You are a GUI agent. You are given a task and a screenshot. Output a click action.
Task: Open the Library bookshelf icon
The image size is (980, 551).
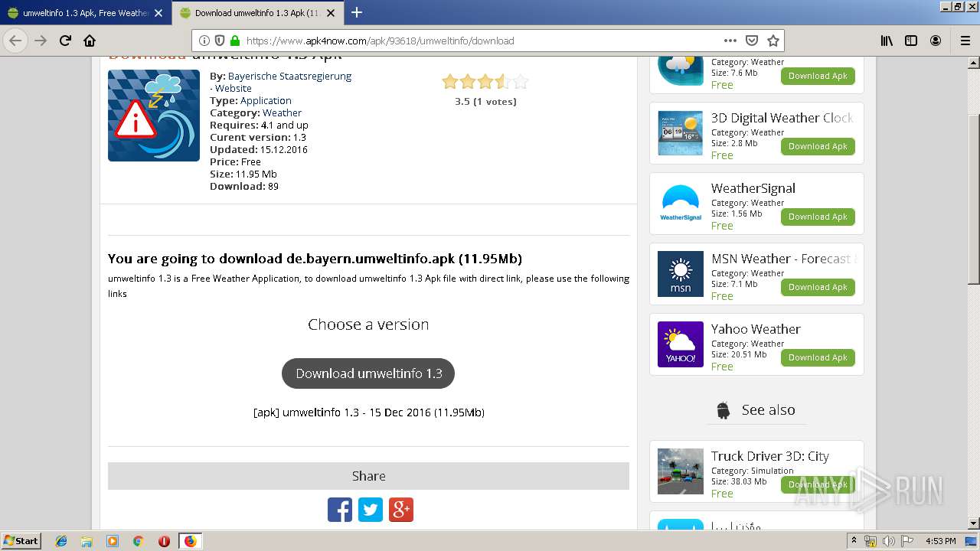click(x=887, y=41)
